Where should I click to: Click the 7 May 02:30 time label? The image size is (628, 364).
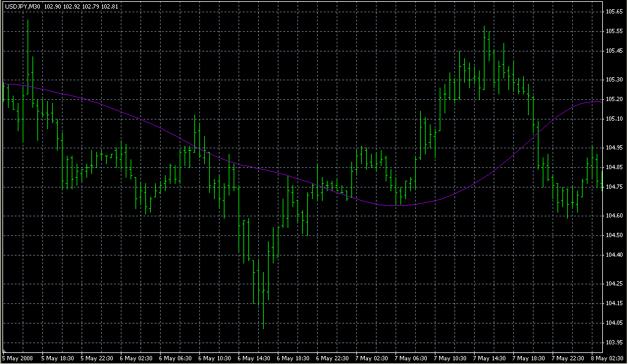371,358
